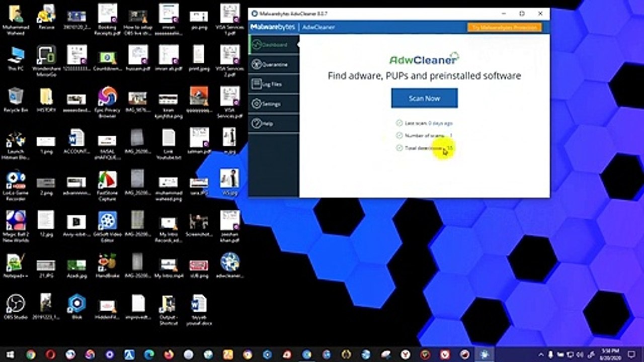Select the adwcleaner executable icon on desktop

[x=229, y=265]
